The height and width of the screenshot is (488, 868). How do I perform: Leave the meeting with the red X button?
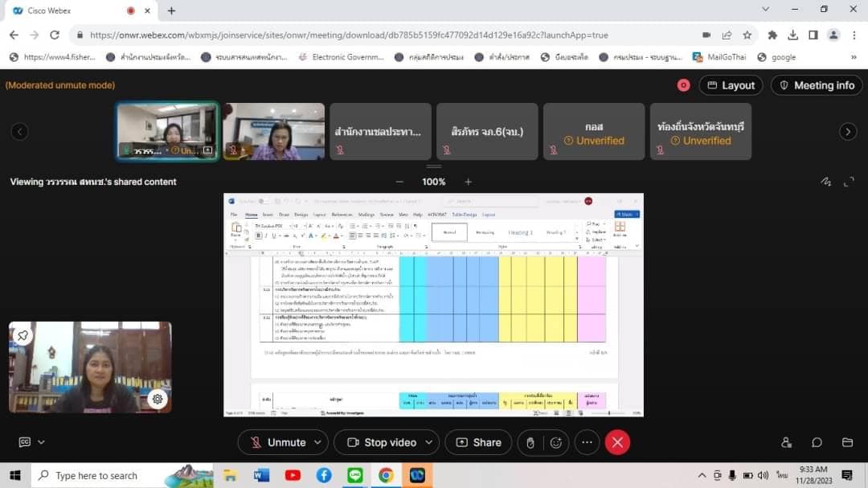tap(617, 443)
